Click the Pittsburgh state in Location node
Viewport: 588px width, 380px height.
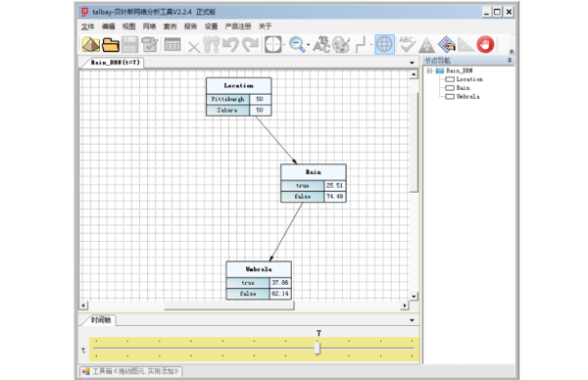point(227,99)
